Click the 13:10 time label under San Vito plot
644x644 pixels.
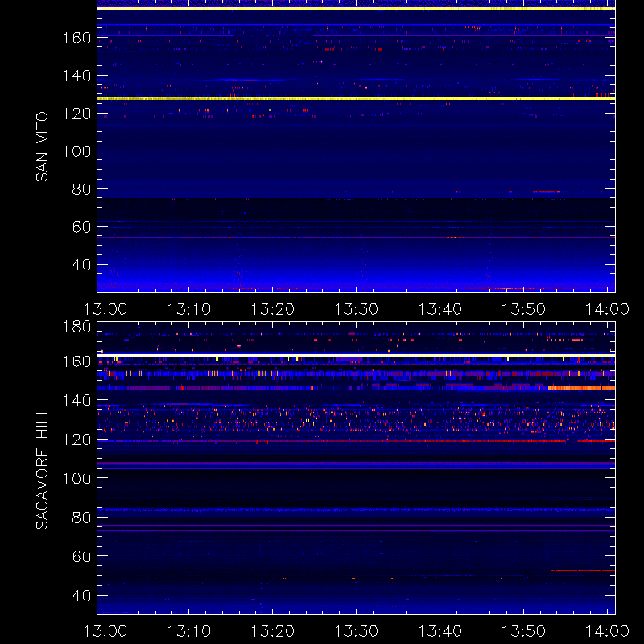click(x=189, y=309)
